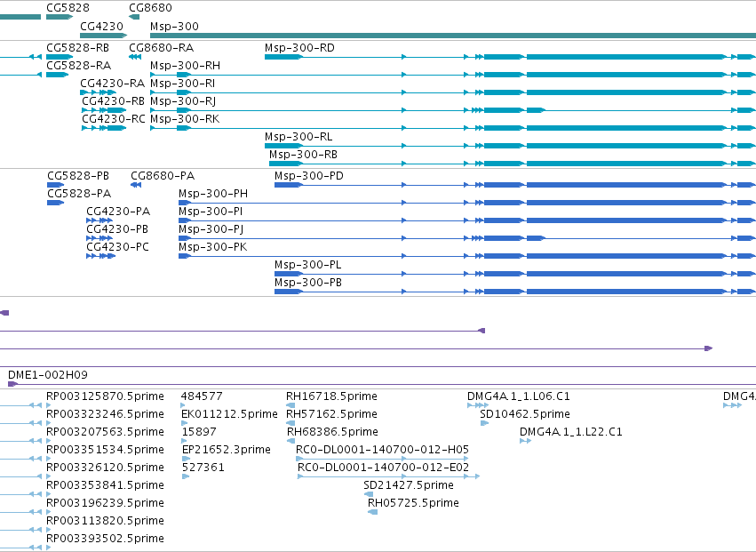Click the RH16718.5prime EST label
The width and height of the screenshot is (756, 552).
pos(331,396)
